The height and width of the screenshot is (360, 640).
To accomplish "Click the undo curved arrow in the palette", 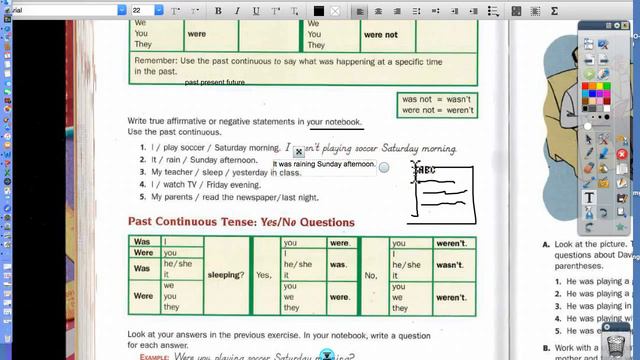I will tap(604, 213).
